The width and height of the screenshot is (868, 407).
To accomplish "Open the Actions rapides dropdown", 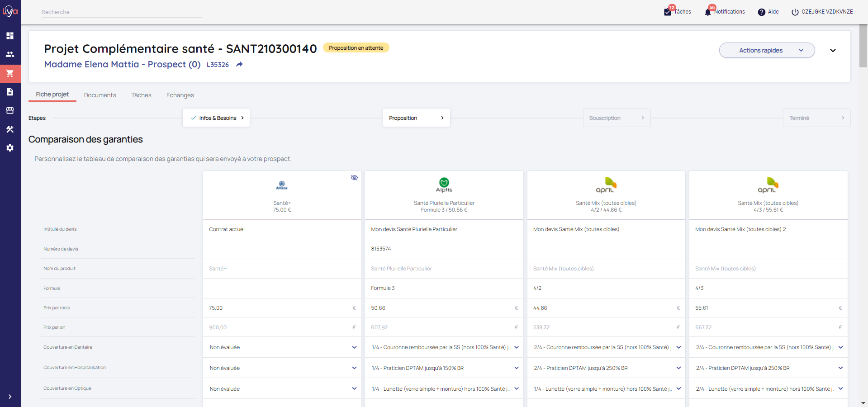I will (767, 50).
